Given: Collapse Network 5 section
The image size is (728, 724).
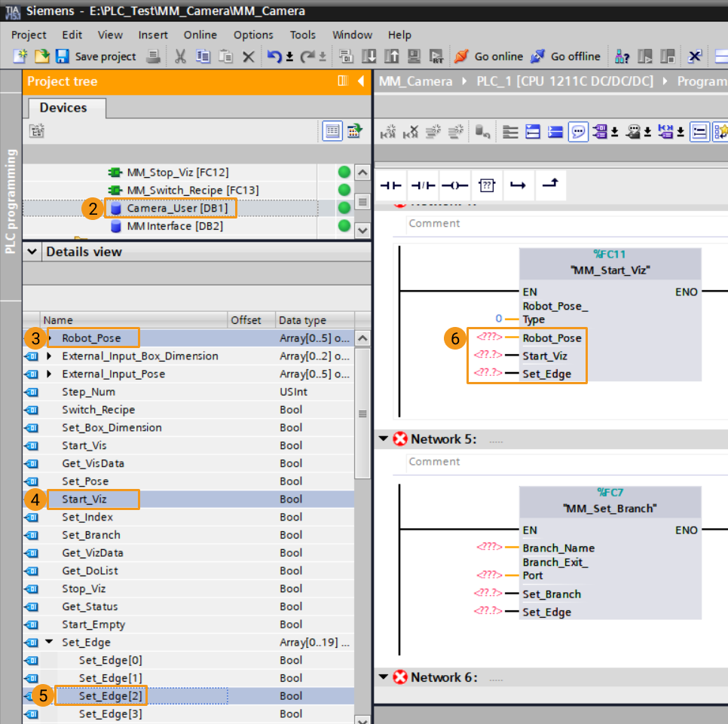Looking at the screenshot, I should (x=384, y=439).
